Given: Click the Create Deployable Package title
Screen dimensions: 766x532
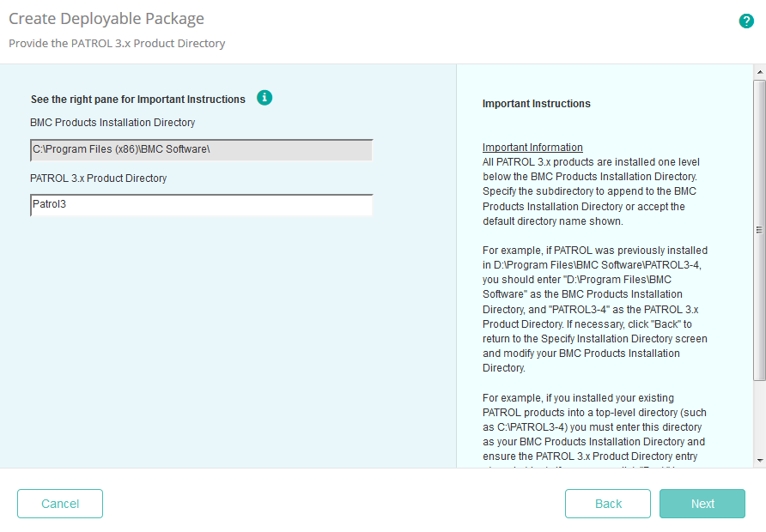Looking at the screenshot, I should [x=106, y=18].
